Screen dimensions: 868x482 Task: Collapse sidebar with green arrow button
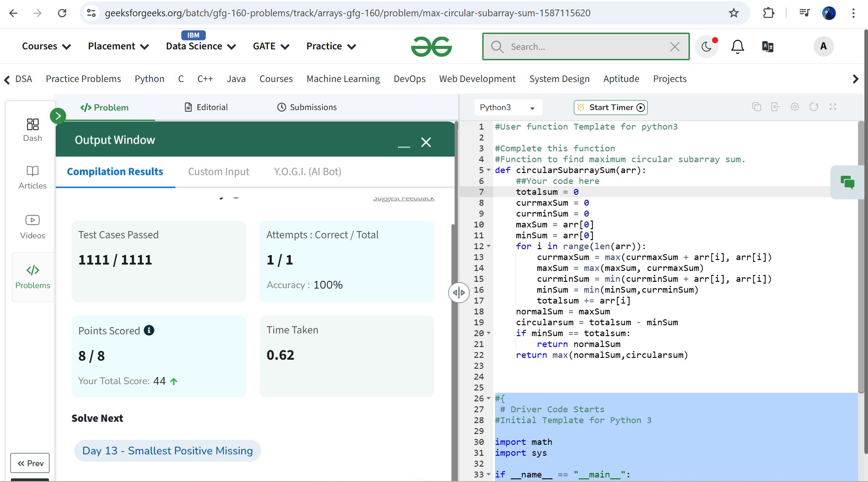(58, 116)
